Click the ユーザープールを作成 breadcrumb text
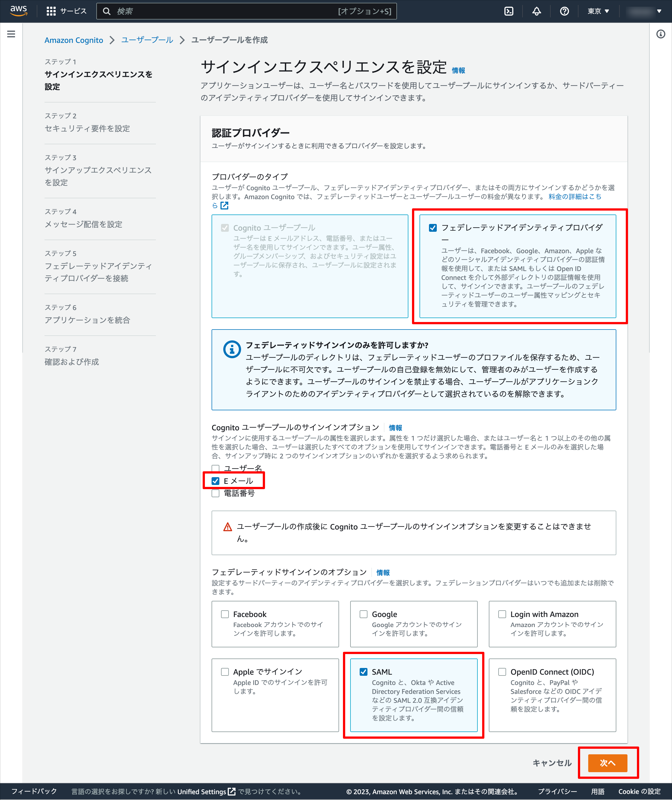 pyautogui.click(x=229, y=40)
